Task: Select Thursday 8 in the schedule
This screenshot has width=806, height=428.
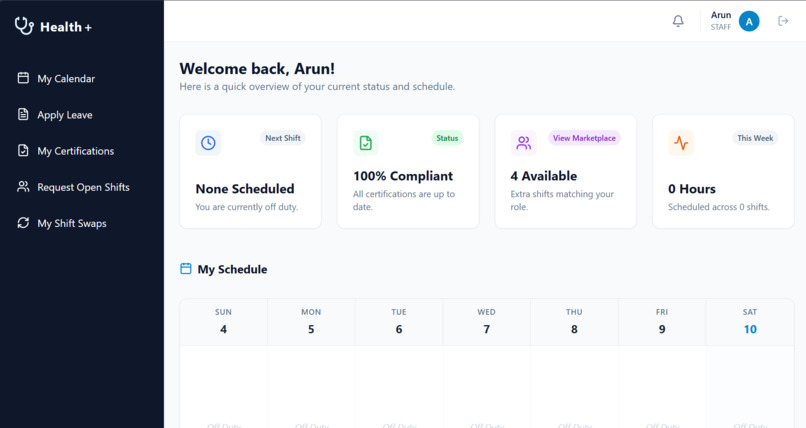Action: (x=574, y=322)
